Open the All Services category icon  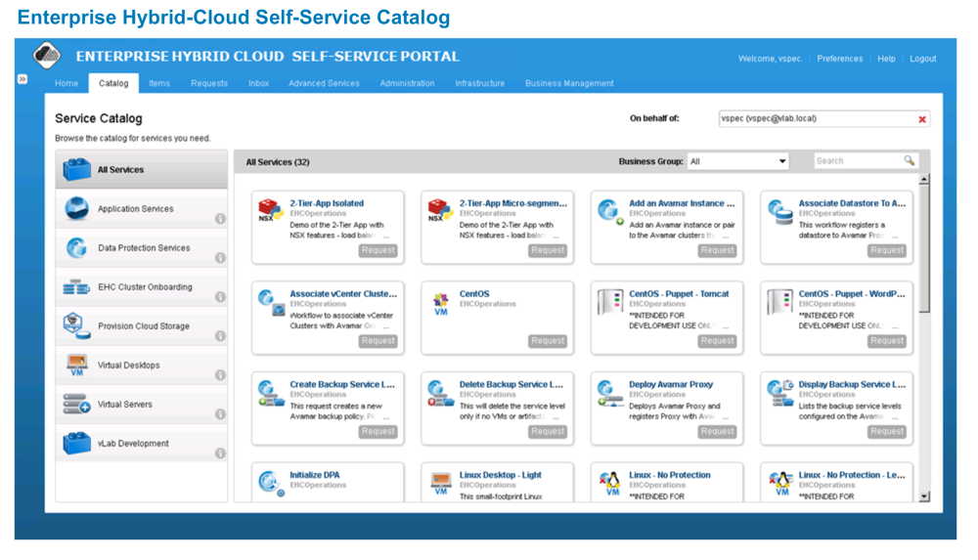76,169
